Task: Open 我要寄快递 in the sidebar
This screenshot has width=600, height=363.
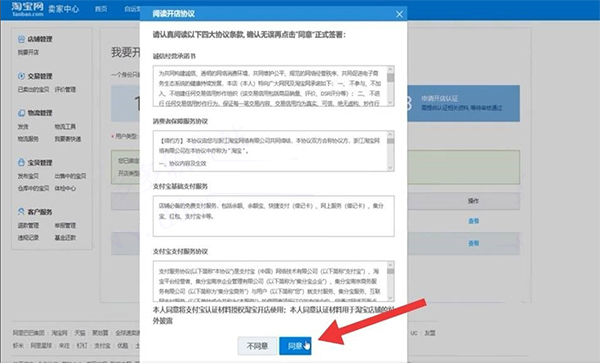Action: tap(68, 138)
